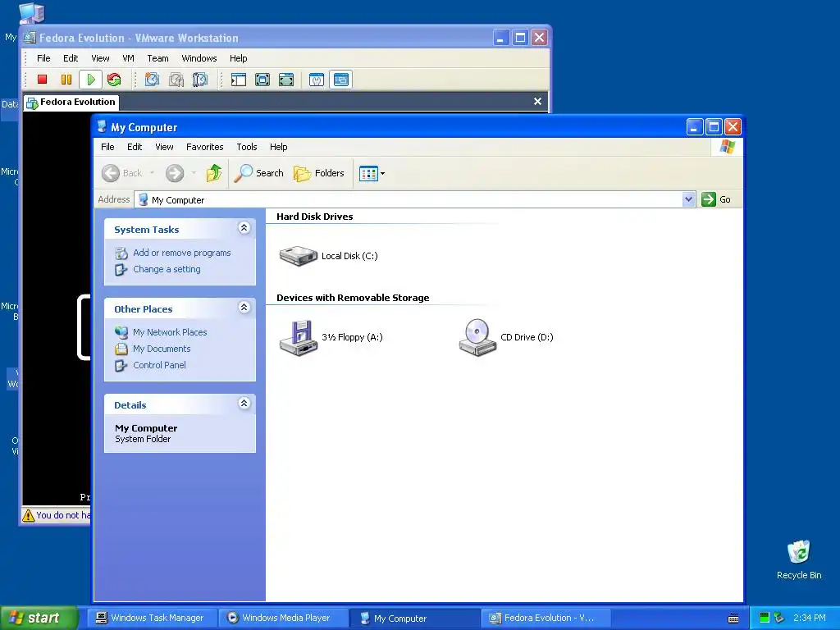Open My Computer Edit menu
Screen dimensions: 840x630
click(x=135, y=147)
